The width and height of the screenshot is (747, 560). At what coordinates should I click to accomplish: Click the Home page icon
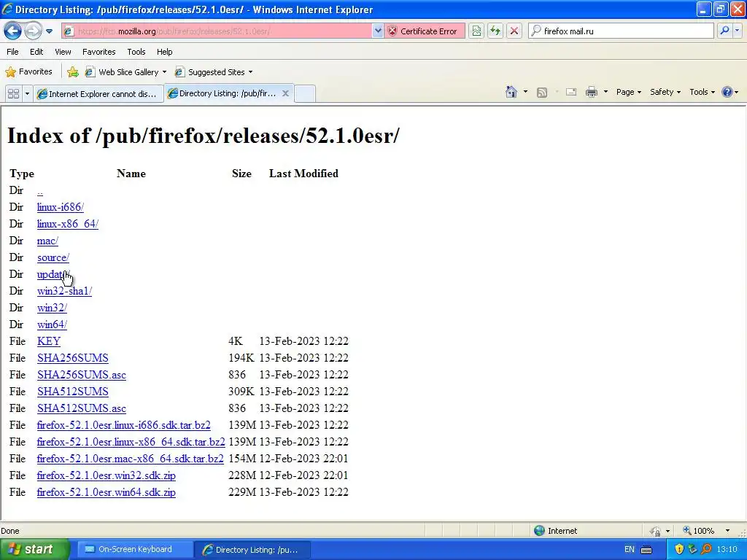pyautogui.click(x=511, y=92)
